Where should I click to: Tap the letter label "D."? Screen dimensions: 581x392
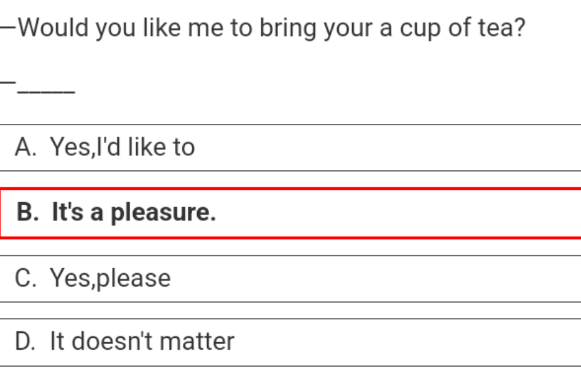tap(26, 342)
